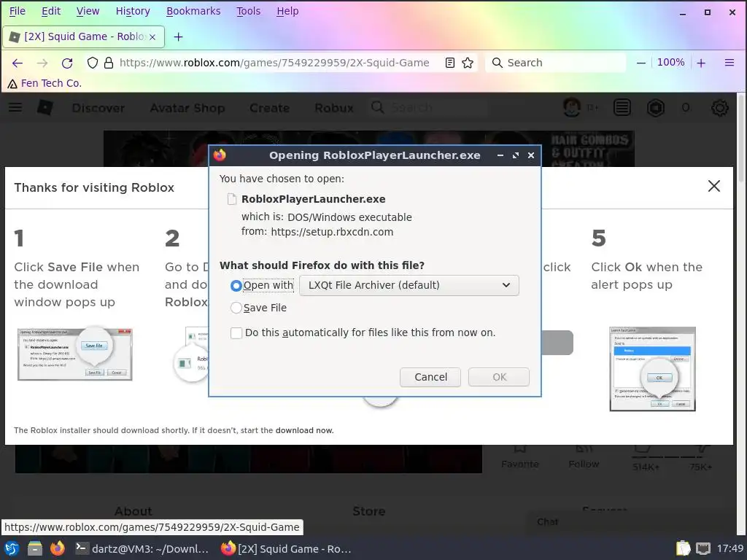Select the Save File radio option

[x=236, y=308]
